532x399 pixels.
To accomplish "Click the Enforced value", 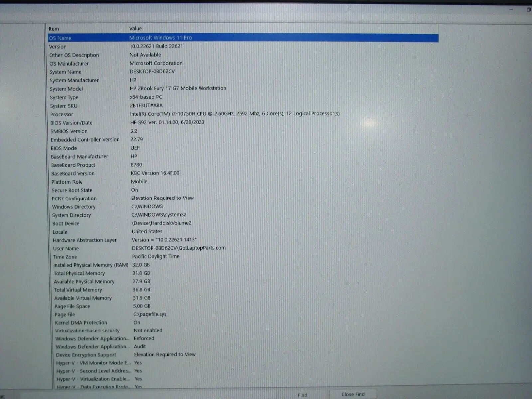I will pos(144,338).
